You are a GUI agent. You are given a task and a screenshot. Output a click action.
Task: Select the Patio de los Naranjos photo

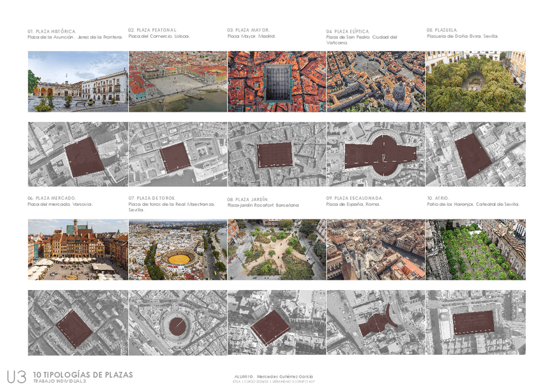tap(475, 250)
